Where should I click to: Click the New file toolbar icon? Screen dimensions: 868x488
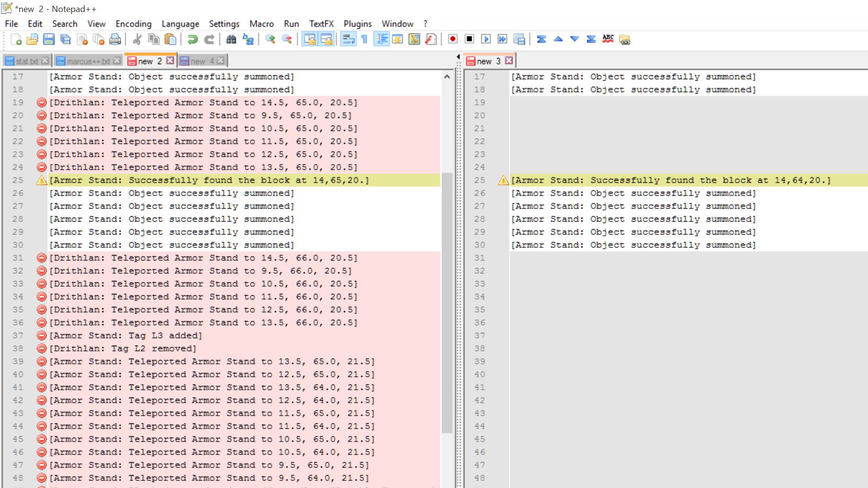tap(16, 39)
